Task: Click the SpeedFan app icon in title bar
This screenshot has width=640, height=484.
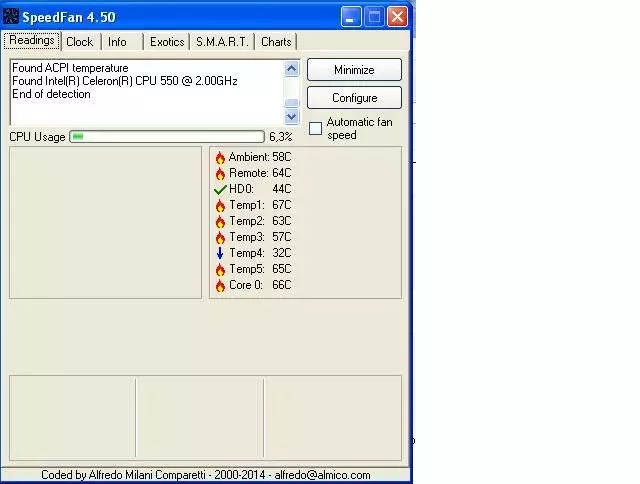Action: [x=11, y=17]
